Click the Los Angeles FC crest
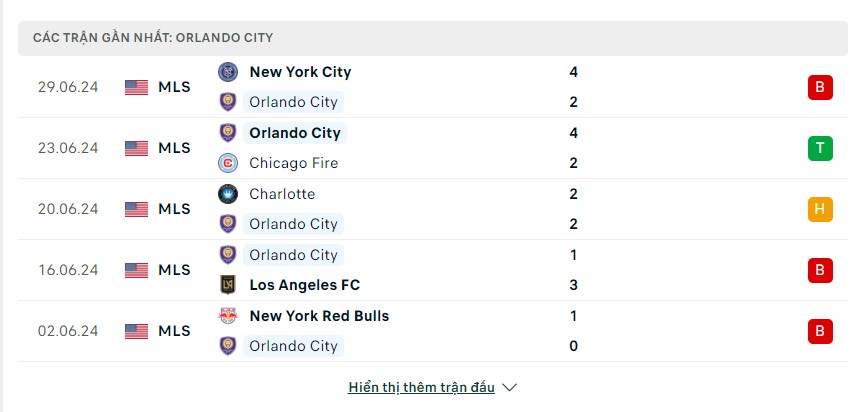The image size is (862, 412). pyautogui.click(x=228, y=285)
